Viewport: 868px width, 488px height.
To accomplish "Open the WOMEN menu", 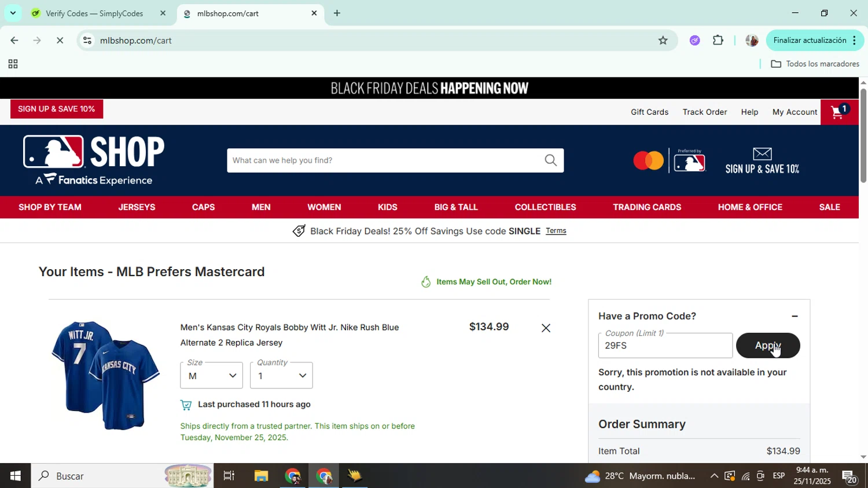I will coord(324,207).
